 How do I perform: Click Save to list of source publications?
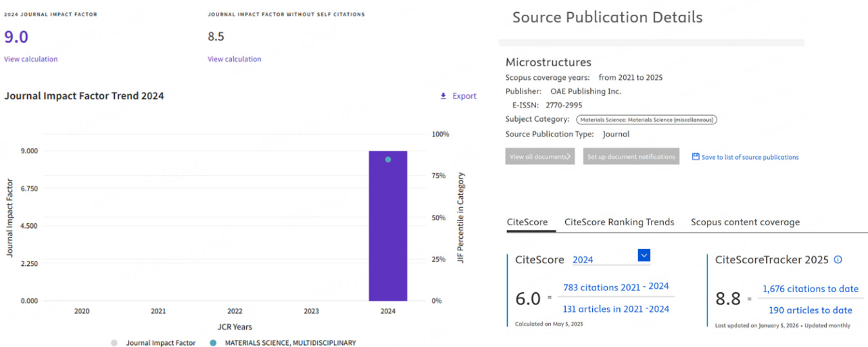[749, 157]
